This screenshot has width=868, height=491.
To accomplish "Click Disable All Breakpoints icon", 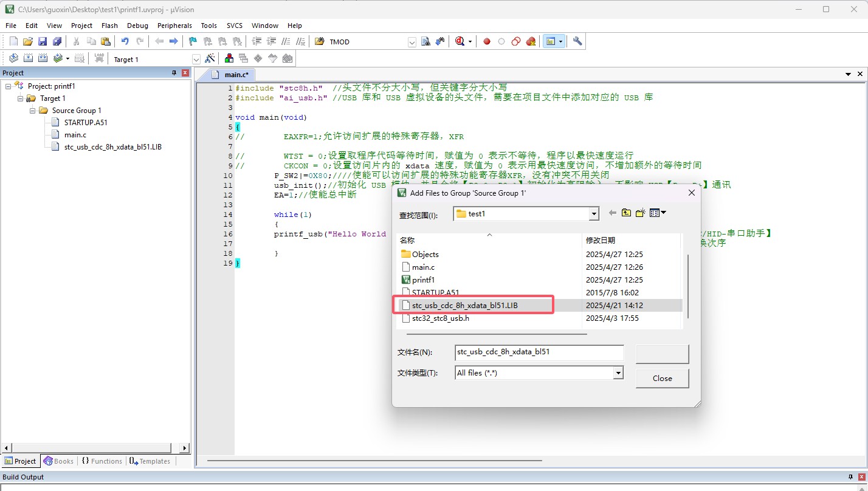I will pyautogui.click(x=516, y=41).
